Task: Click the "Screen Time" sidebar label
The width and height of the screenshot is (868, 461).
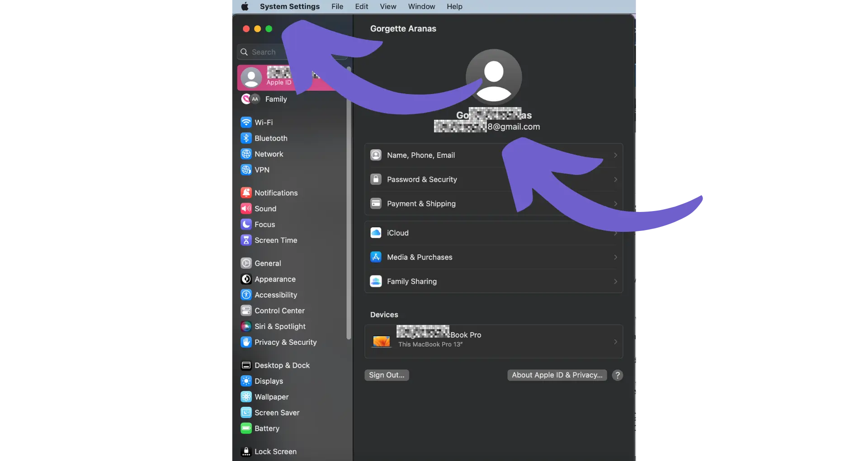Action: click(276, 240)
